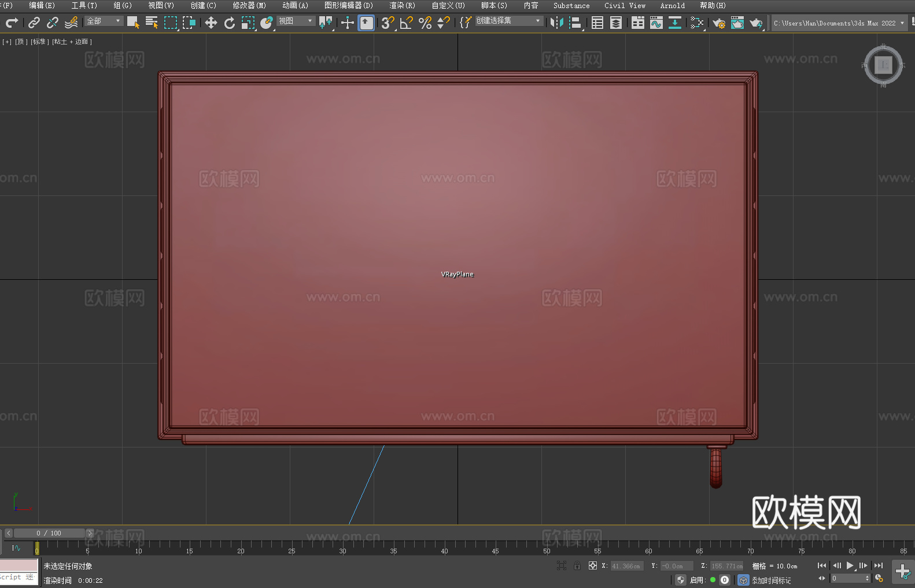Viewport: 915px width, 588px height.
Task: Click the time slider 0 / 100 handle
Action: 49,533
